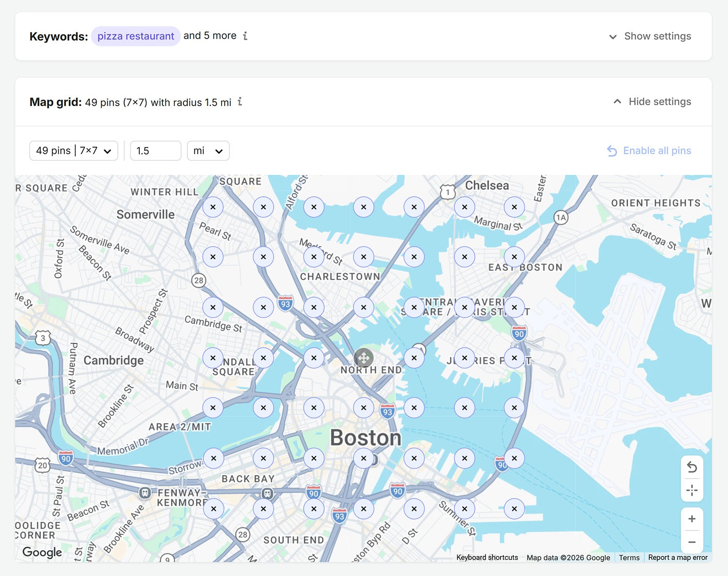This screenshot has width=728, height=576.
Task: Click Enable all pins link
Action: (x=649, y=151)
